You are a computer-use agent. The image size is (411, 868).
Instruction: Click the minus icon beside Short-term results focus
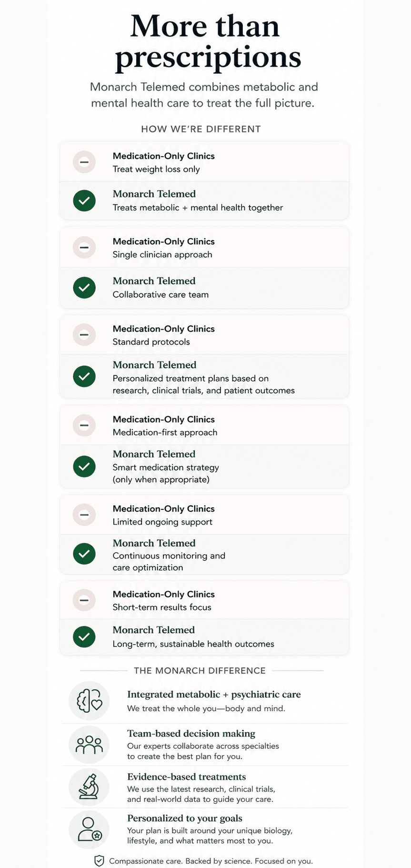coord(84,600)
